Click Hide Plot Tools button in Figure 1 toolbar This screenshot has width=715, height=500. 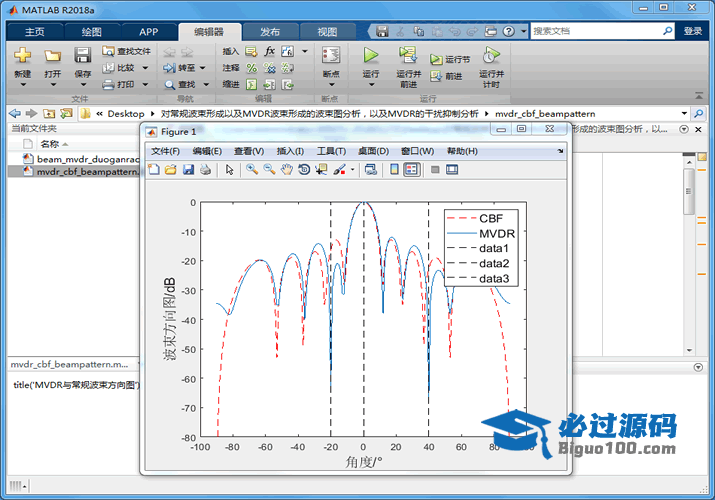435,170
